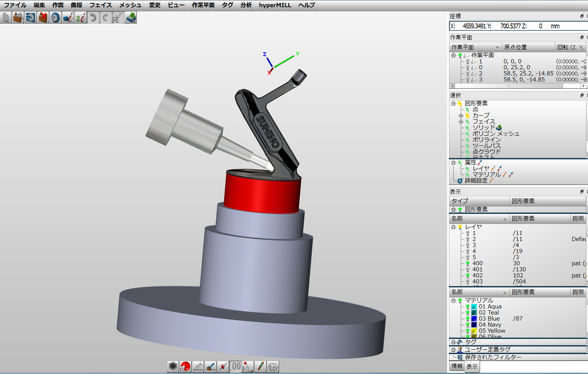Click the solid selection box icon in toolbar
Viewport: 588px width, 374px height.
(x=130, y=18)
